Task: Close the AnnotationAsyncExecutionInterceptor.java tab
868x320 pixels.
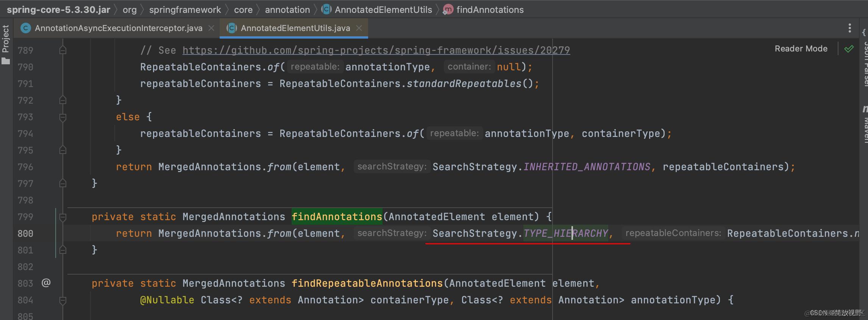Action: click(x=211, y=28)
